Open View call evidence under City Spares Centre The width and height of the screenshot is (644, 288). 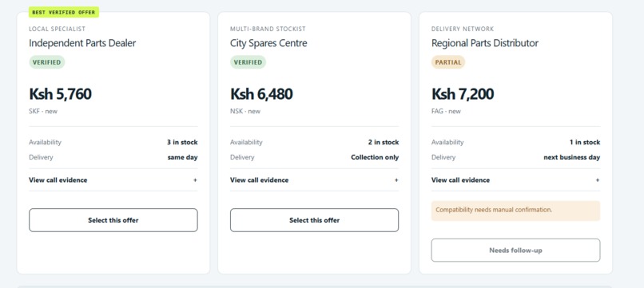pos(259,180)
